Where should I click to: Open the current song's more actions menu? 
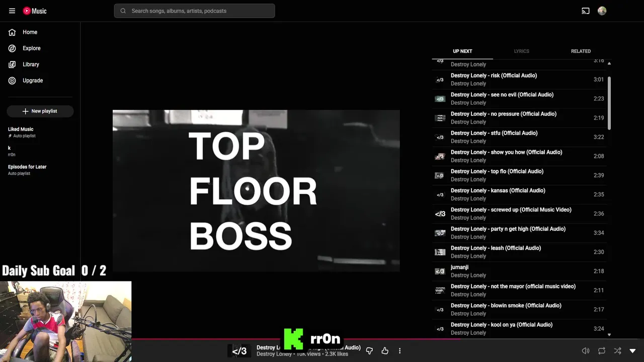coord(400,350)
